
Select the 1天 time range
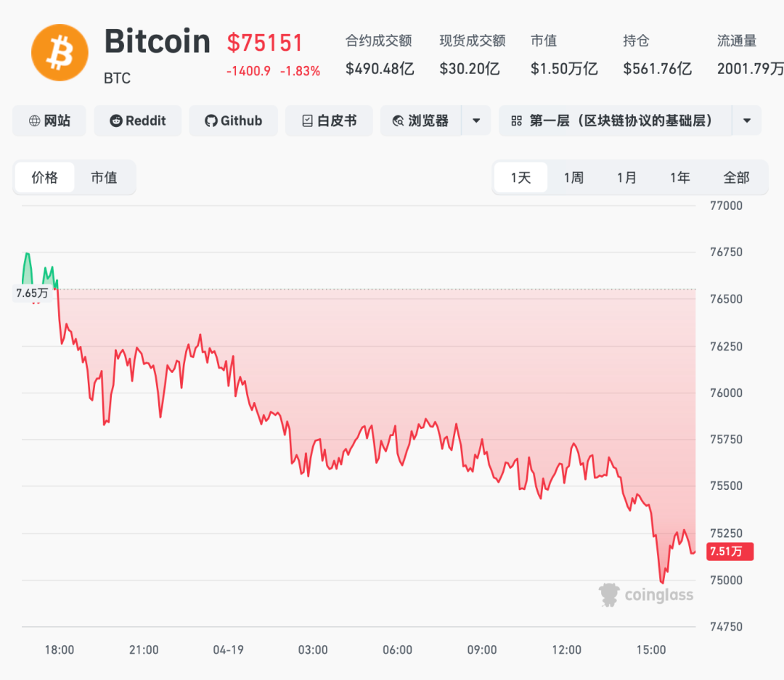(x=520, y=178)
